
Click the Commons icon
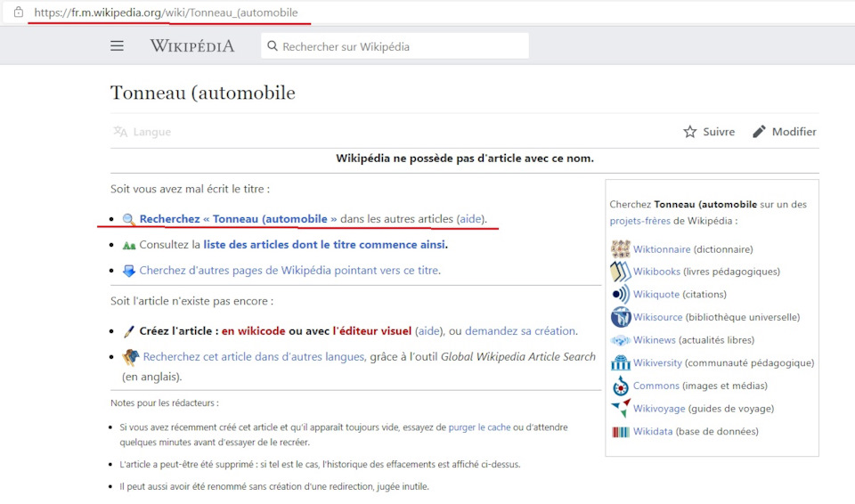coord(620,386)
